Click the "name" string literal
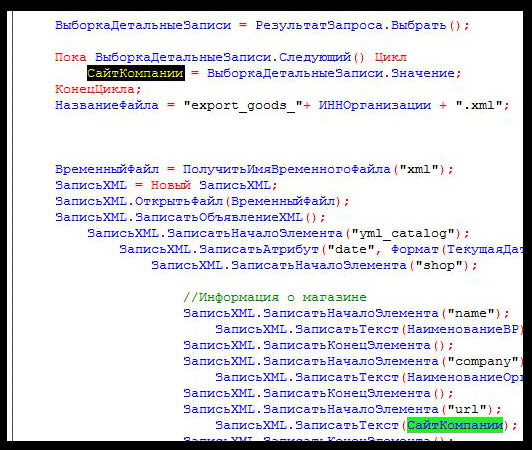Image resolution: width=532 pixels, height=450 pixels. 471,313
